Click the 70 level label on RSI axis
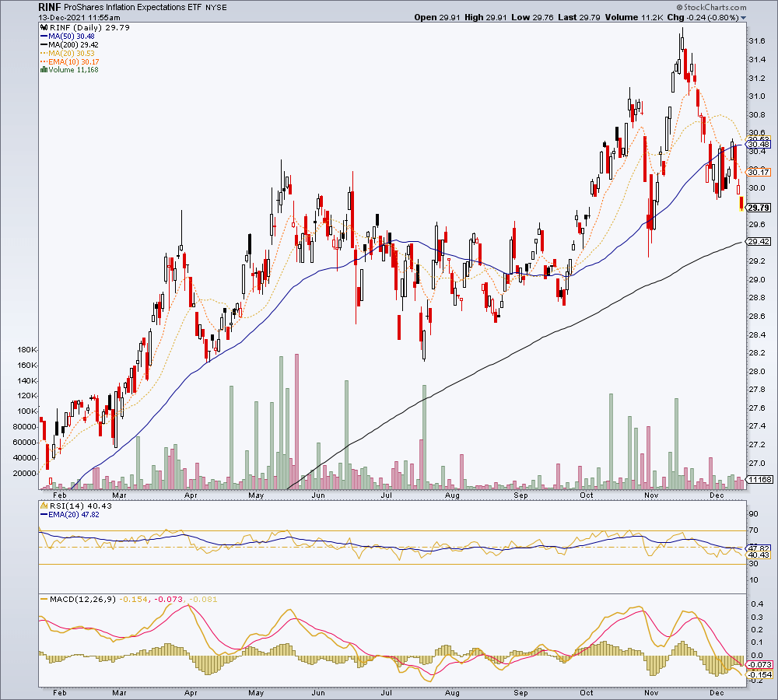 pos(753,530)
